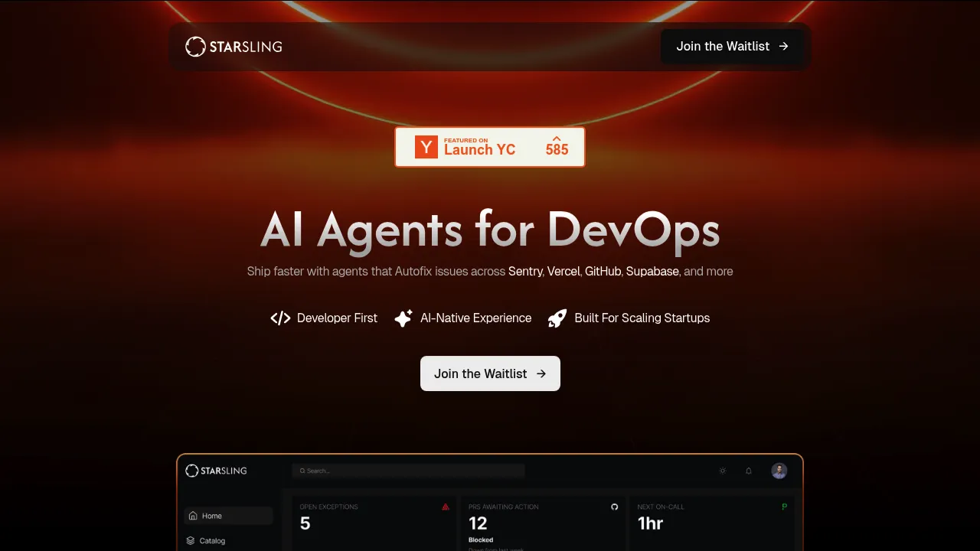The image size is (980, 551).
Task: Click the Y Combinator logo icon
Action: pos(426,147)
